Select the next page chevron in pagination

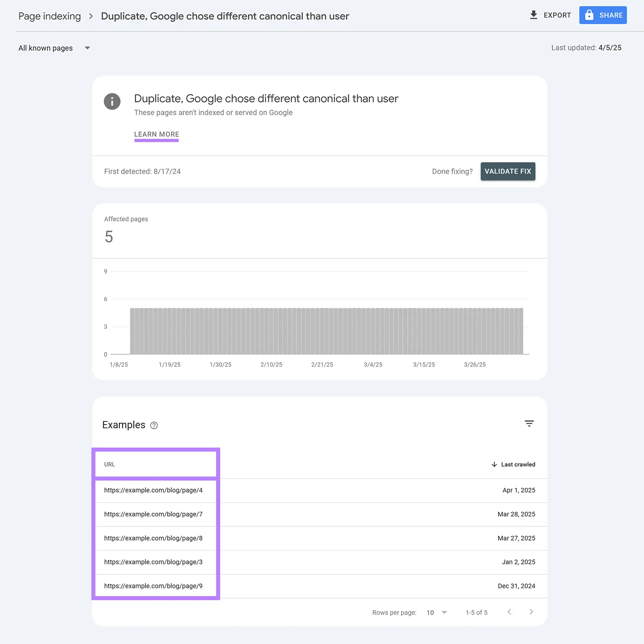(531, 612)
